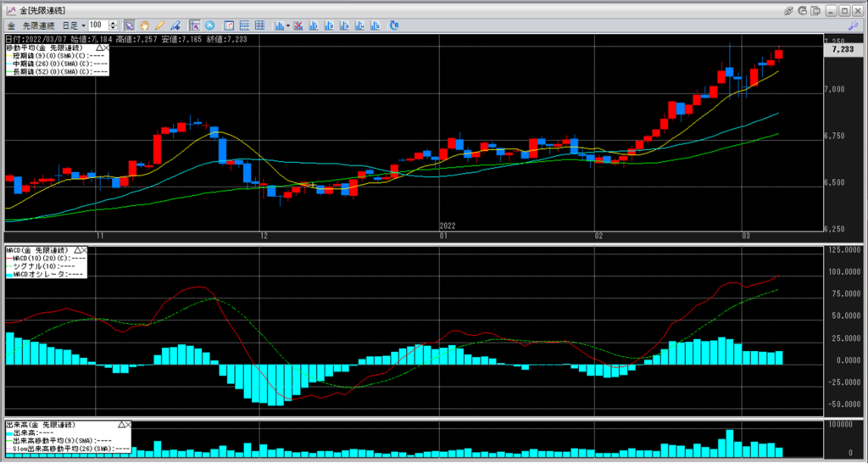Click the blue circular scroll-to-latest icon
The width and height of the screenshot is (868, 463).
(x=209, y=25)
